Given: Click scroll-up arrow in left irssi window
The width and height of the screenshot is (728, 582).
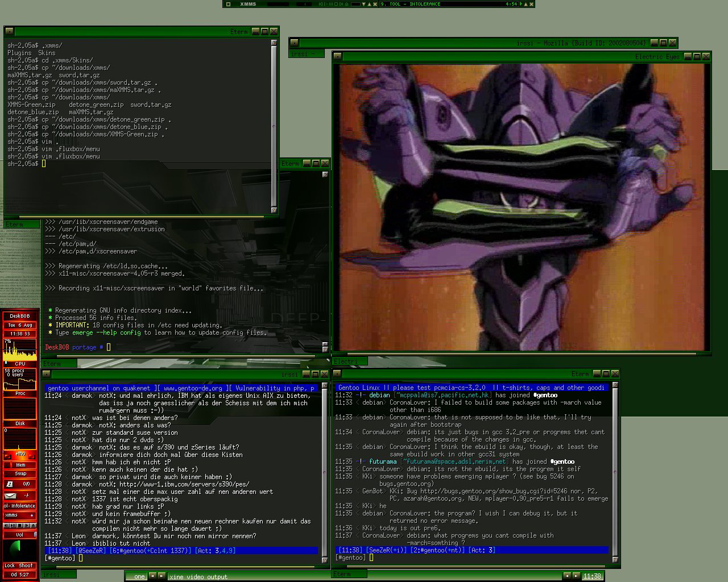Looking at the screenshot, I should pos(325,386).
